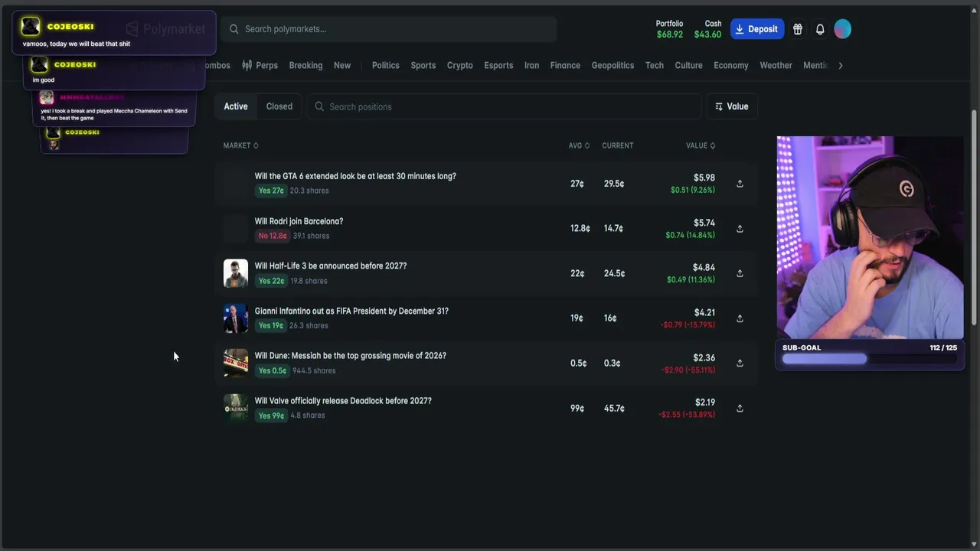Click the CURRENT column header
980x551 pixels.
[618, 145]
